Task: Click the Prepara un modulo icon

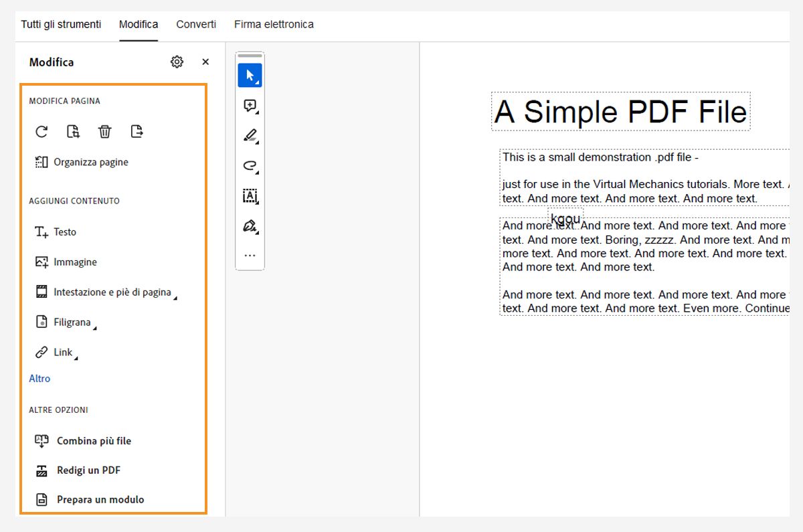Action: (41, 499)
